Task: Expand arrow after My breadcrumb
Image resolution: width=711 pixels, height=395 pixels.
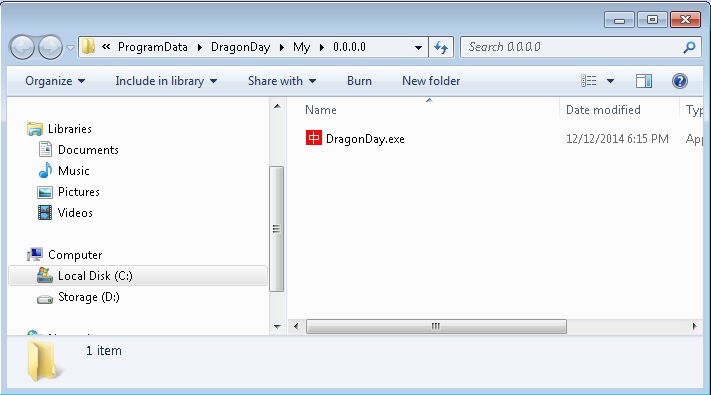Action: coord(321,47)
